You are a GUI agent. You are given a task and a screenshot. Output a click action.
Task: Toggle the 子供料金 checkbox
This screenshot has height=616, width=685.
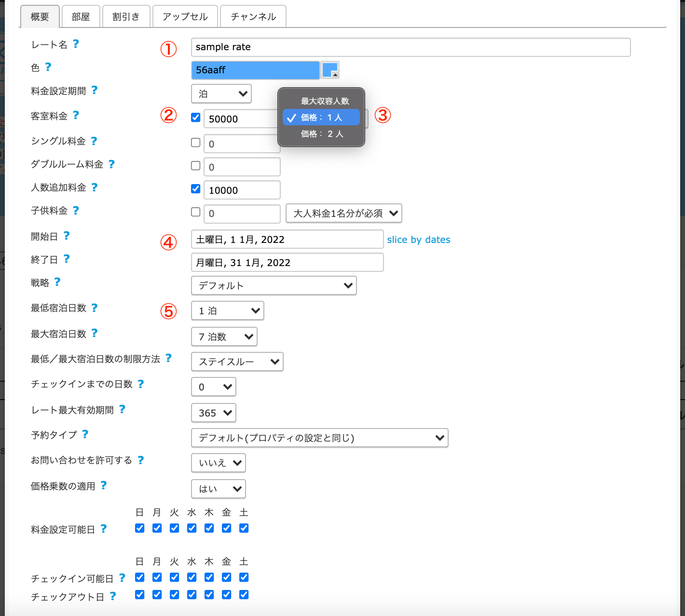[x=196, y=212]
